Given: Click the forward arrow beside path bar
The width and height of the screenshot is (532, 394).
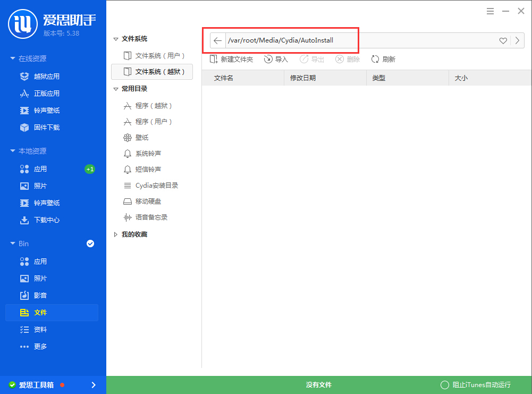Looking at the screenshot, I should (x=518, y=41).
